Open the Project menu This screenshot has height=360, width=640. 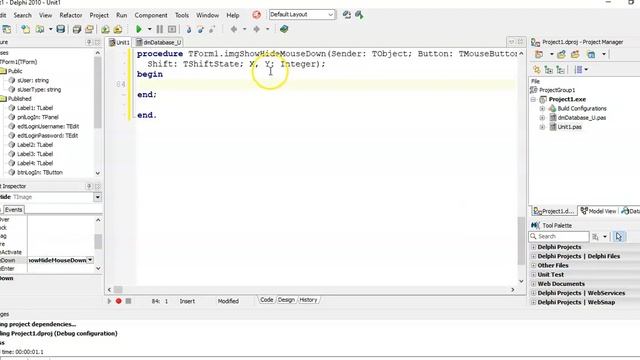pos(99,15)
